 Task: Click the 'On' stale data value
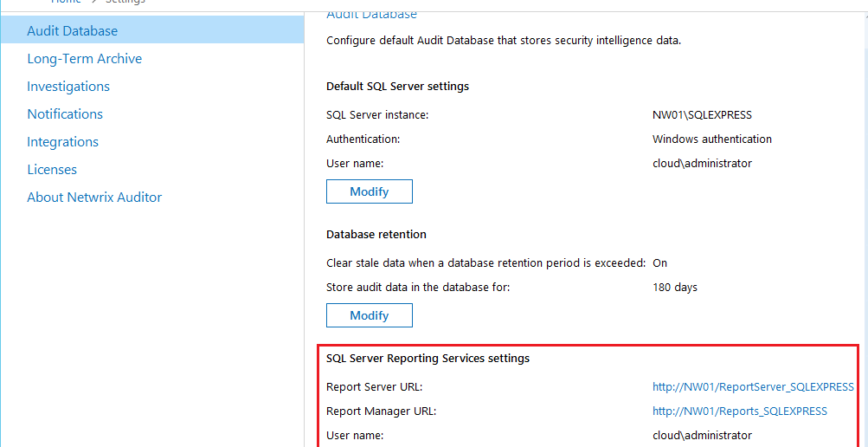[x=659, y=263]
